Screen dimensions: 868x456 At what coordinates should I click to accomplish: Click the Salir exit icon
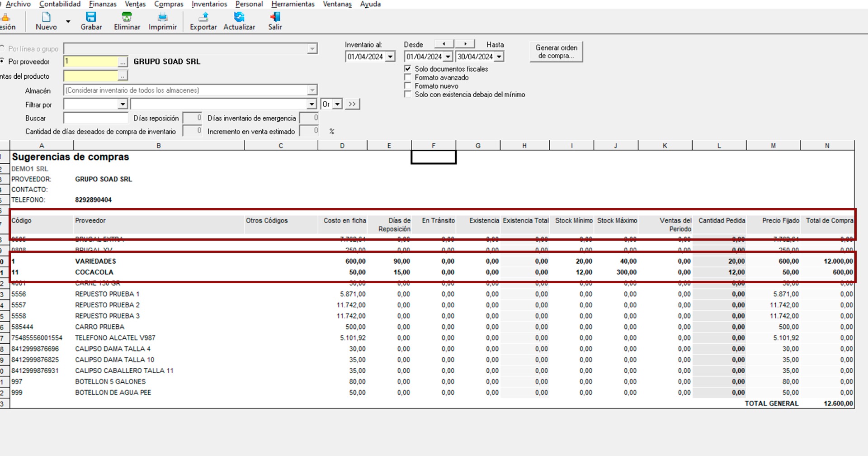(x=275, y=17)
